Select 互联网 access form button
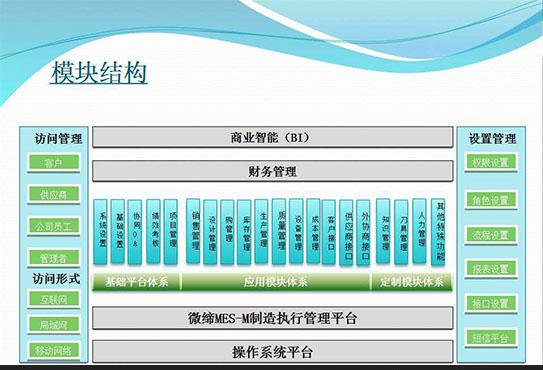The height and width of the screenshot is (370, 543). pos(54,299)
